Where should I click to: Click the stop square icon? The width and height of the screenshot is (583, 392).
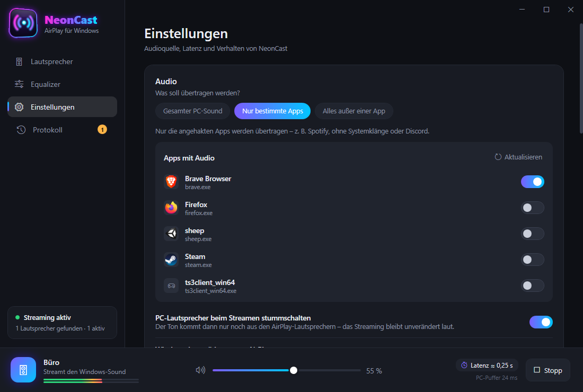point(536,370)
